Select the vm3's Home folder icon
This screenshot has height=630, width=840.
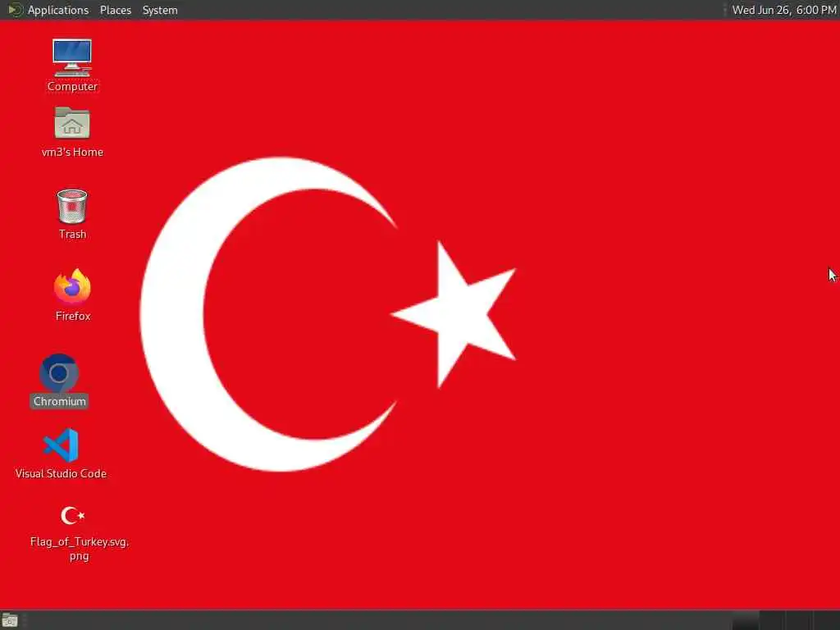coord(72,123)
